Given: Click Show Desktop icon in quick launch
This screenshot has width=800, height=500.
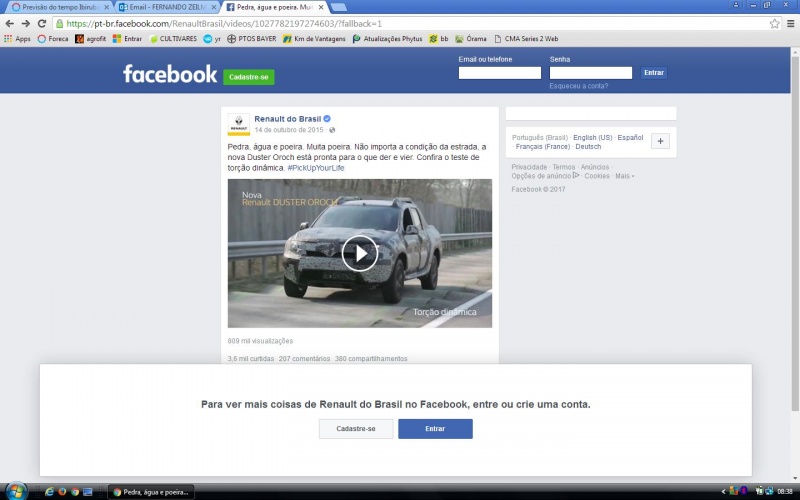Looking at the screenshot, I should [88, 492].
